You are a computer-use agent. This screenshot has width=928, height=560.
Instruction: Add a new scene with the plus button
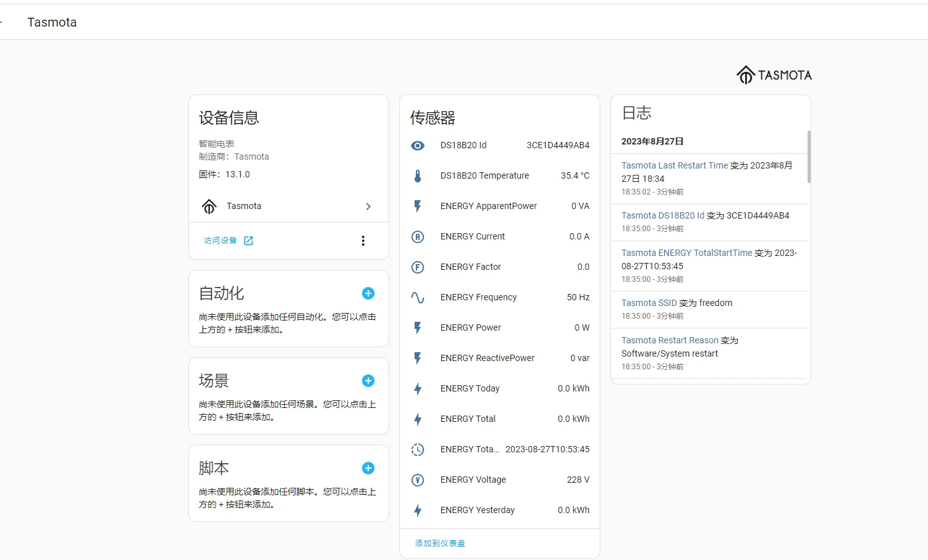pyautogui.click(x=368, y=381)
